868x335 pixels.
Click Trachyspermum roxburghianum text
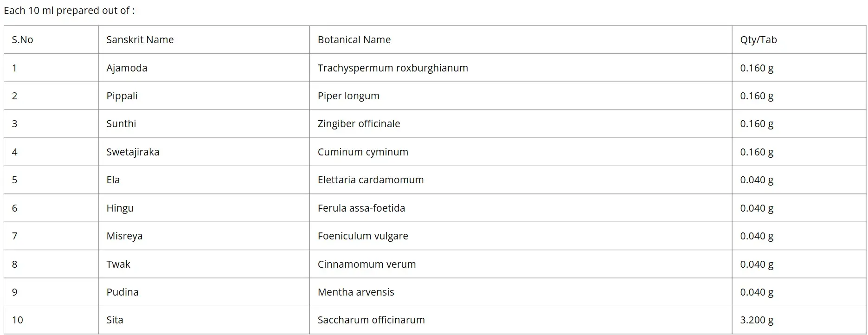tap(392, 68)
